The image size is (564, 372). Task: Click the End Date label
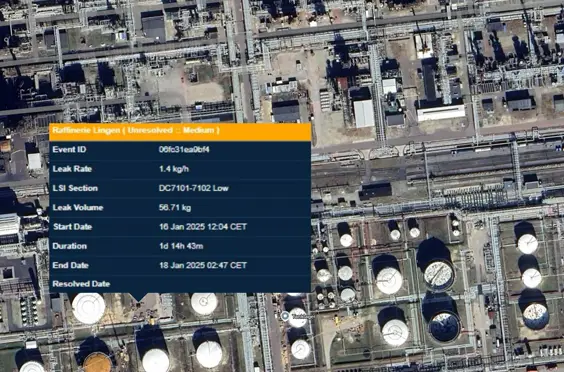click(x=70, y=265)
